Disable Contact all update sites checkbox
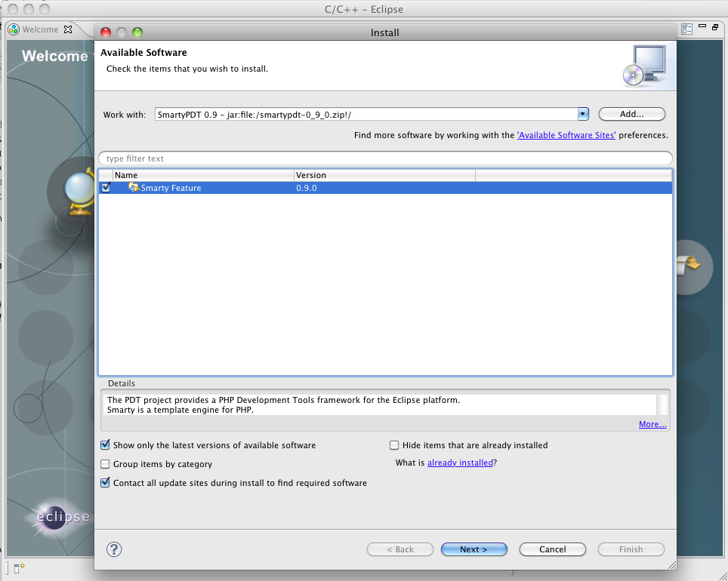 pos(106,483)
